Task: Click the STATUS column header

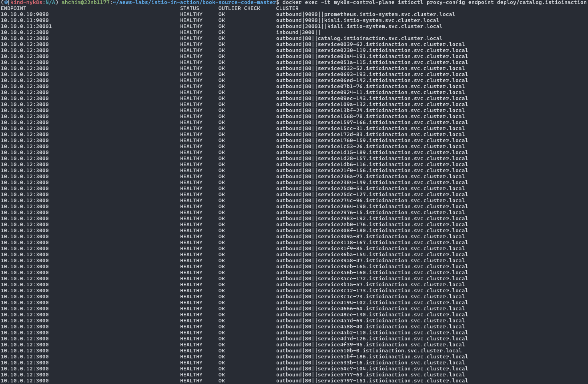Action: tap(189, 8)
